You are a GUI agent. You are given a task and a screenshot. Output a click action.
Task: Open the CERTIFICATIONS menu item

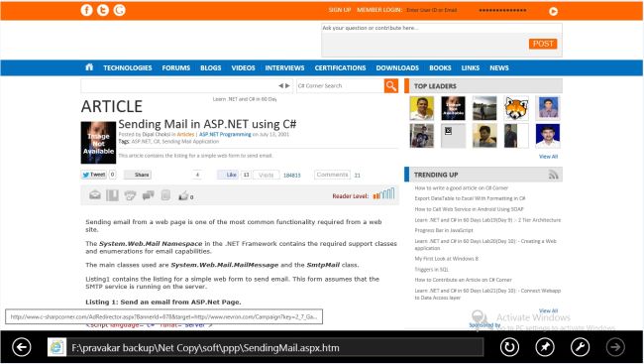(340, 67)
